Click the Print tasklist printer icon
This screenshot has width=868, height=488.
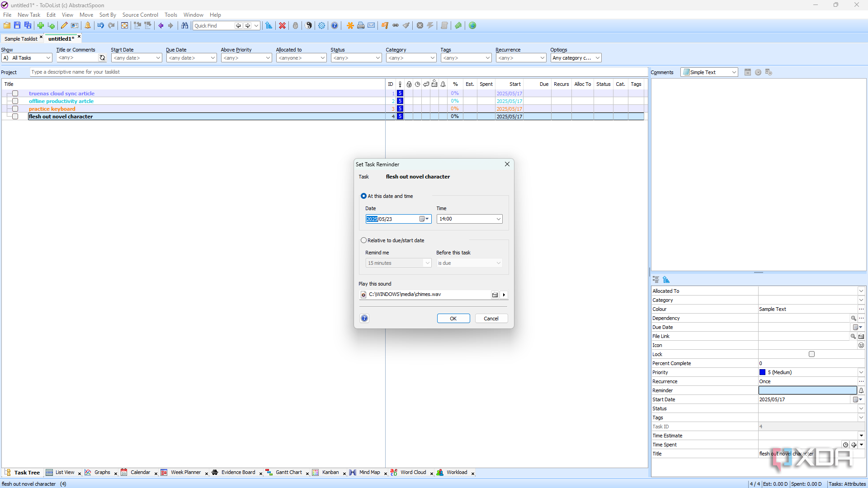click(361, 26)
